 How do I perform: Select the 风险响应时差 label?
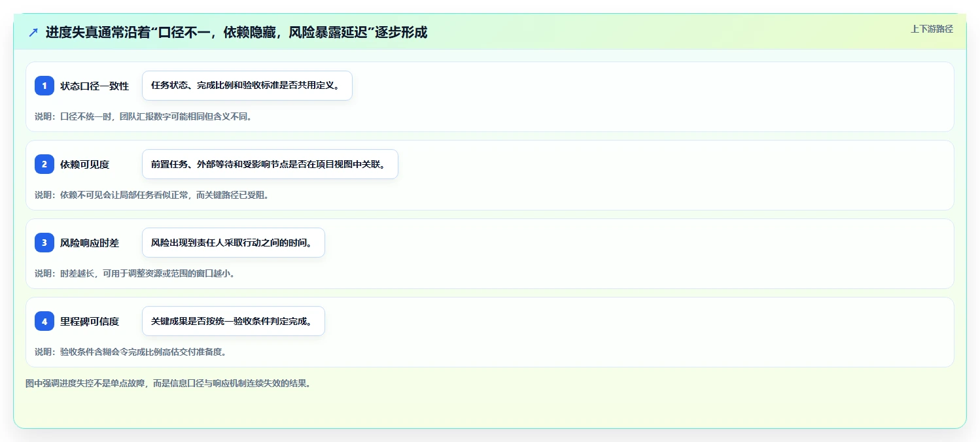point(90,243)
